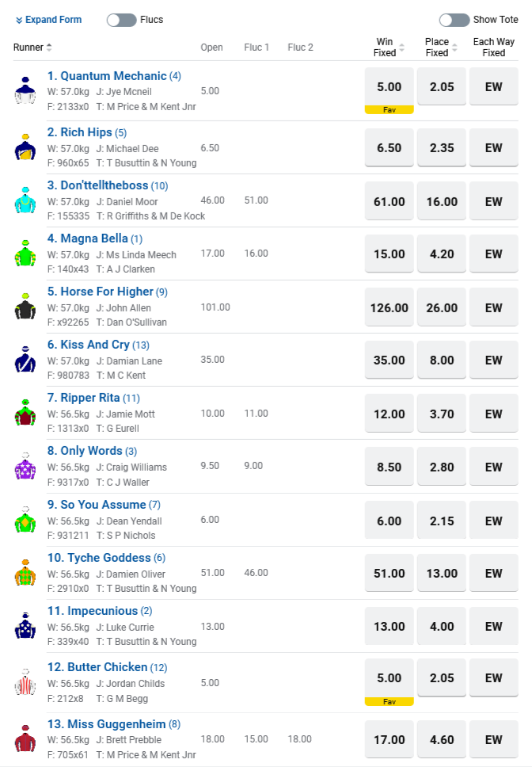This screenshot has height=767, width=532.
Task: Sort by the Place Fixed column arrows
Action: pos(454,48)
